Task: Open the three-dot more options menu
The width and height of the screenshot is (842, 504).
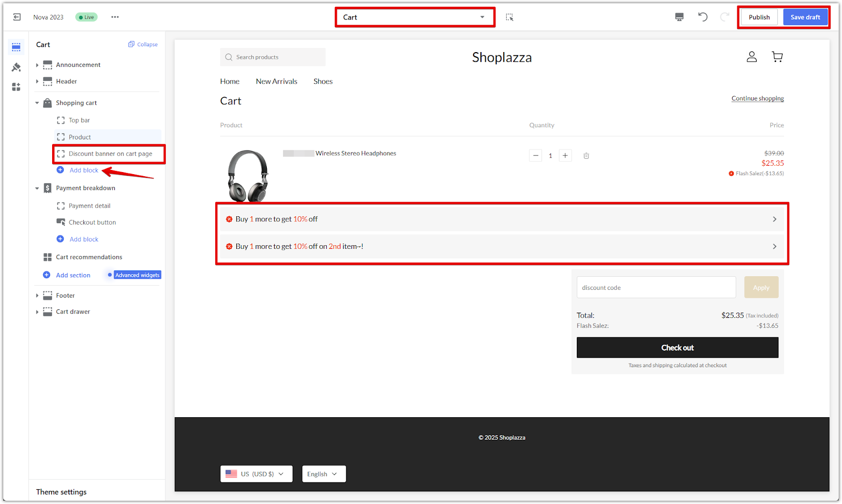Action: coord(115,17)
